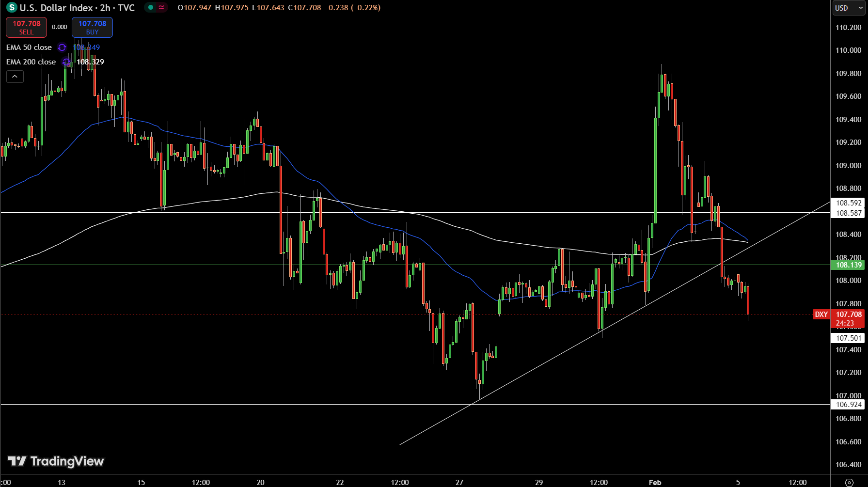Click the 106.400 price axis value
Screen dimensions: 868x487
[849, 465]
